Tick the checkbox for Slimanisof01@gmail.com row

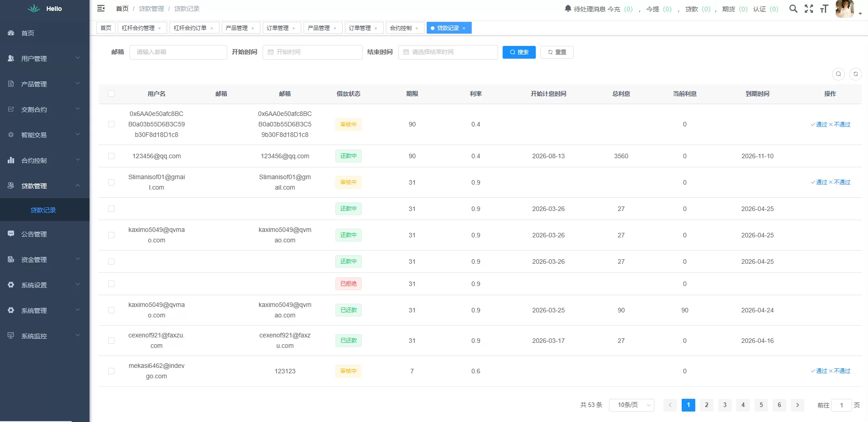pyautogui.click(x=111, y=182)
